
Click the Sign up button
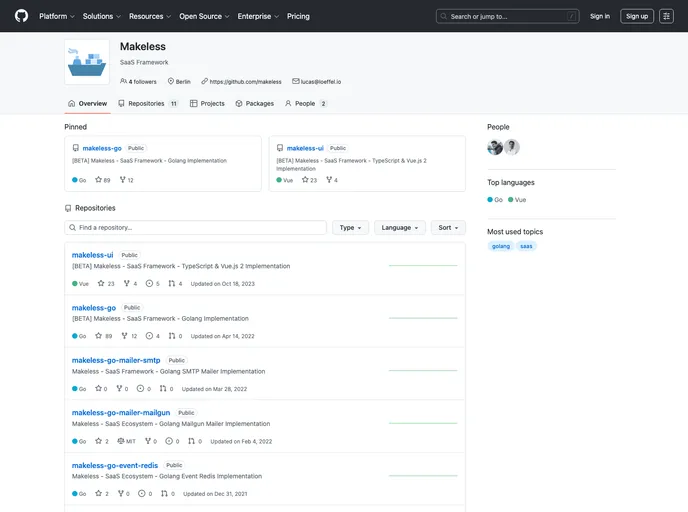pyautogui.click(x=637, y=16)
